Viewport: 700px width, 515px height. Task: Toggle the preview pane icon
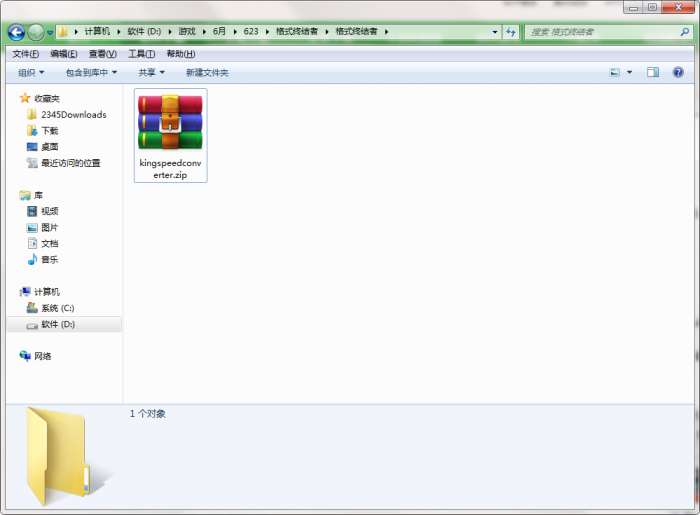coord(653,72)
